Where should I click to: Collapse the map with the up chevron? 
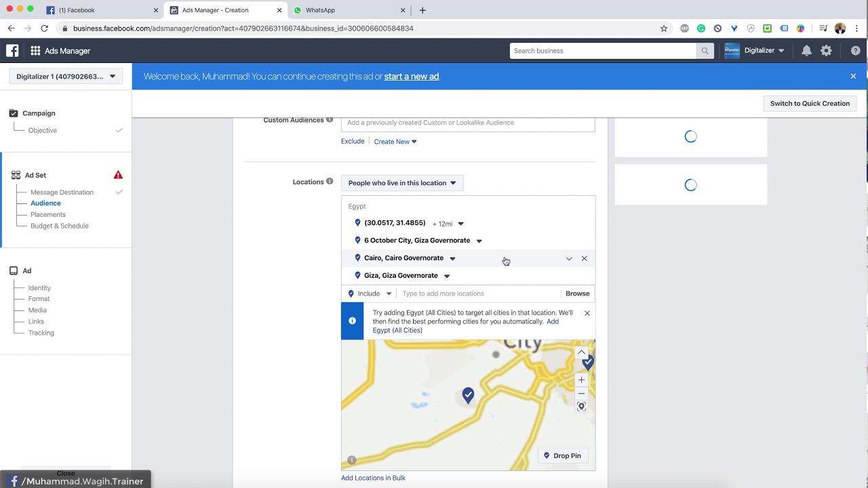[581, 352]
